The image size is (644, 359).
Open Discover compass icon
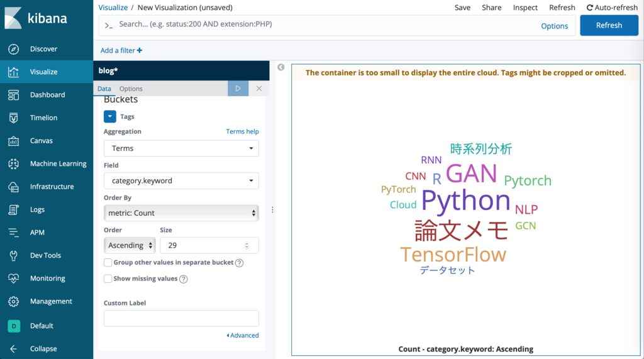13,49
